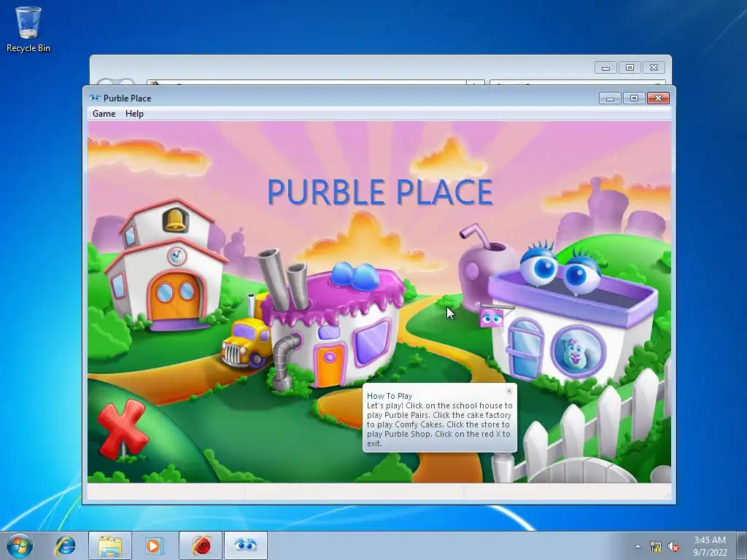The height and width of the screenshot is (560, 747).
Task: Click the muted volume tray icon
Action: [x=673, y=547]
